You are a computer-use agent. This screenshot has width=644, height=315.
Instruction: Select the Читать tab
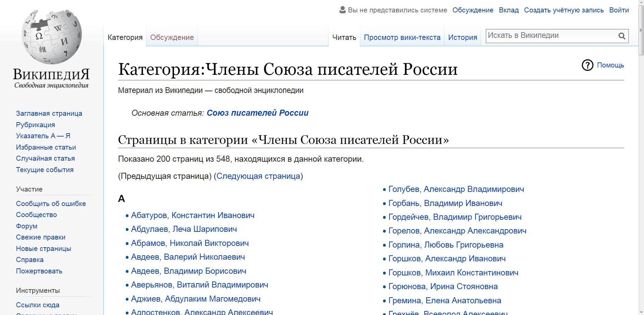344,37
